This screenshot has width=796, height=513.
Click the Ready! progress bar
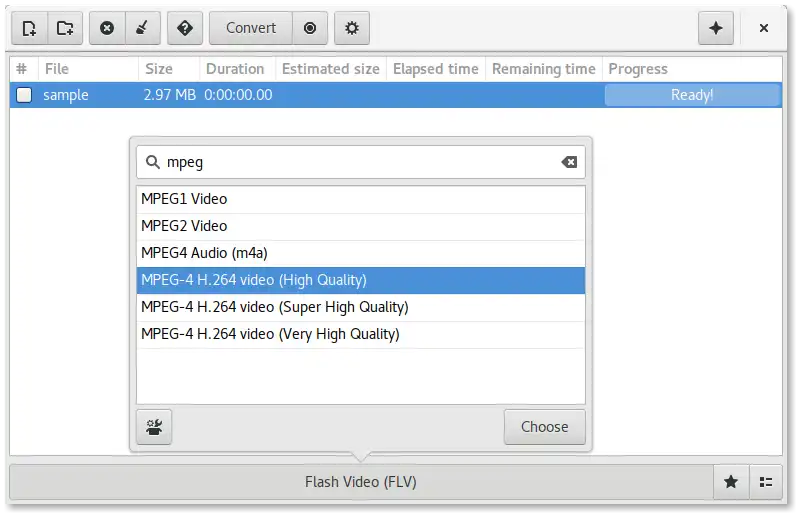692,96
